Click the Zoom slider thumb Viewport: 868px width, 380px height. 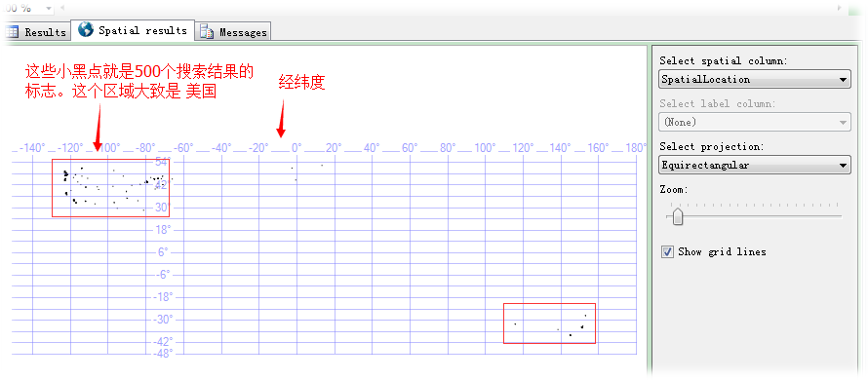click(677, 215)
